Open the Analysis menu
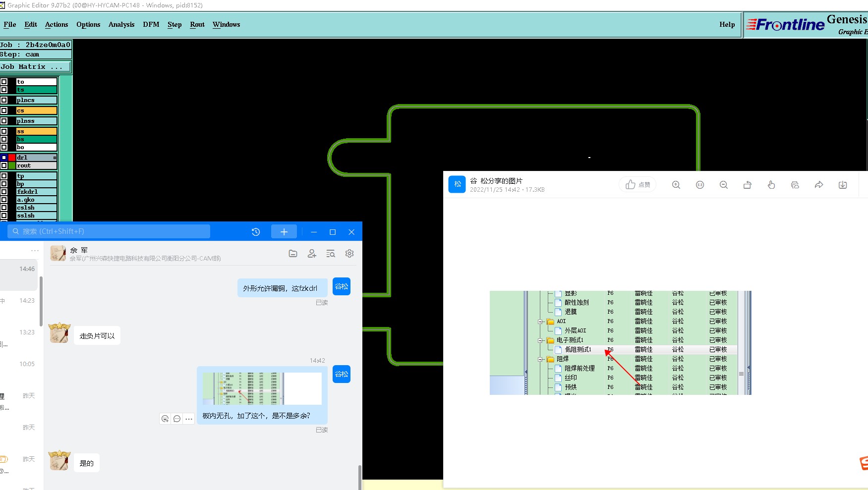Image resolution: width=868 pixels, height=490 pixels. pyautogui.click(x=121, y=24)
